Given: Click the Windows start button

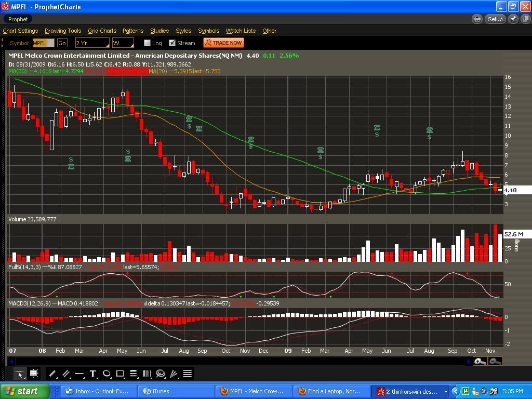Looking at the screenshot, I should (24, 392).
